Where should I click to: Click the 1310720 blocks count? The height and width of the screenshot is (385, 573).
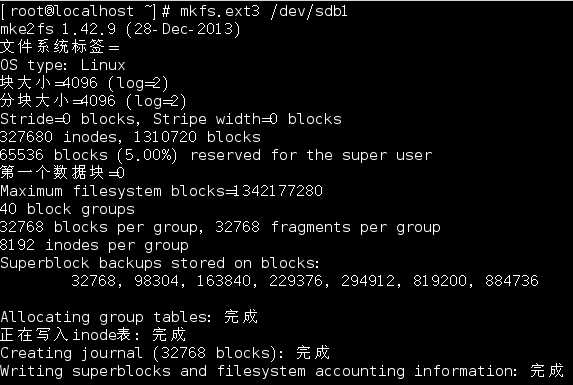[x=197, y=137]
